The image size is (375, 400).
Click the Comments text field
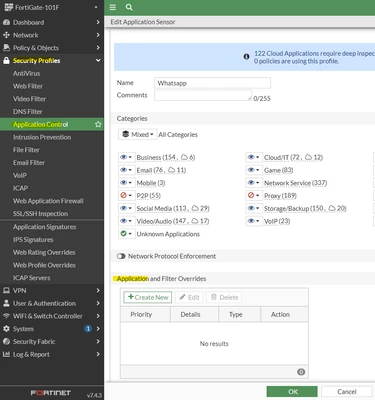[x=203, y=95]
